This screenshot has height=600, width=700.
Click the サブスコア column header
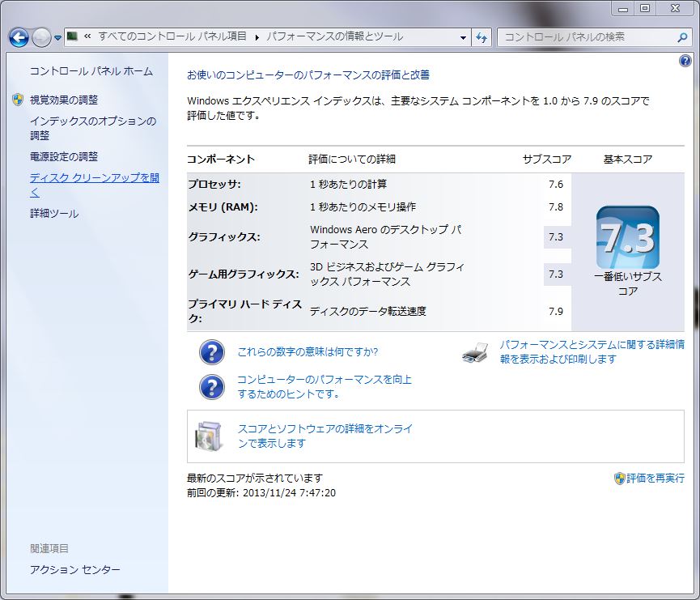547,159
